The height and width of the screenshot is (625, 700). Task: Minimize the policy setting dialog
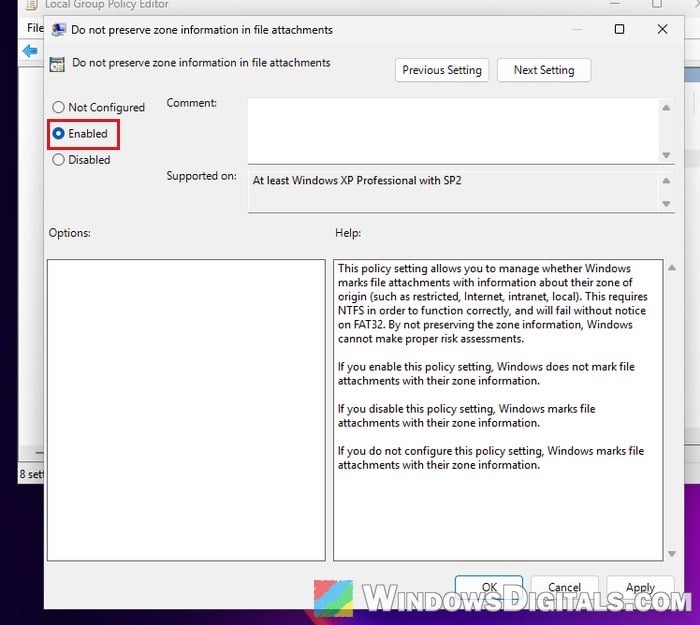point(577,29)
